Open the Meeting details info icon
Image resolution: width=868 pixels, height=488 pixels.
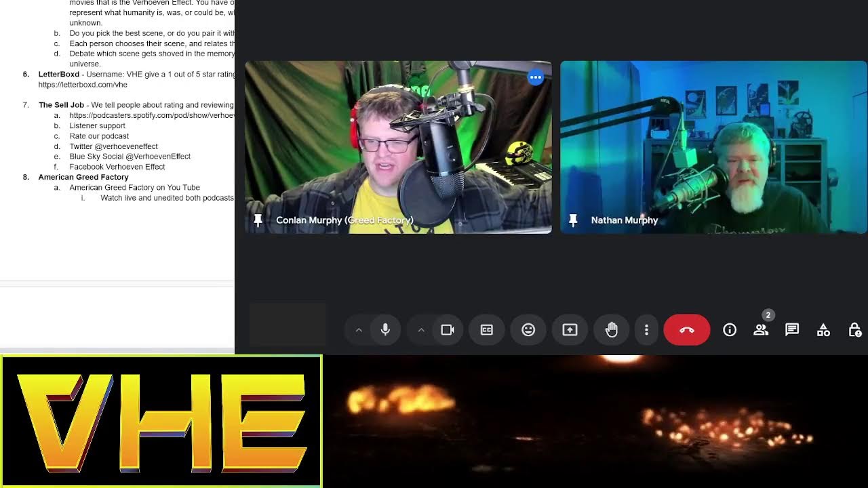730,330
